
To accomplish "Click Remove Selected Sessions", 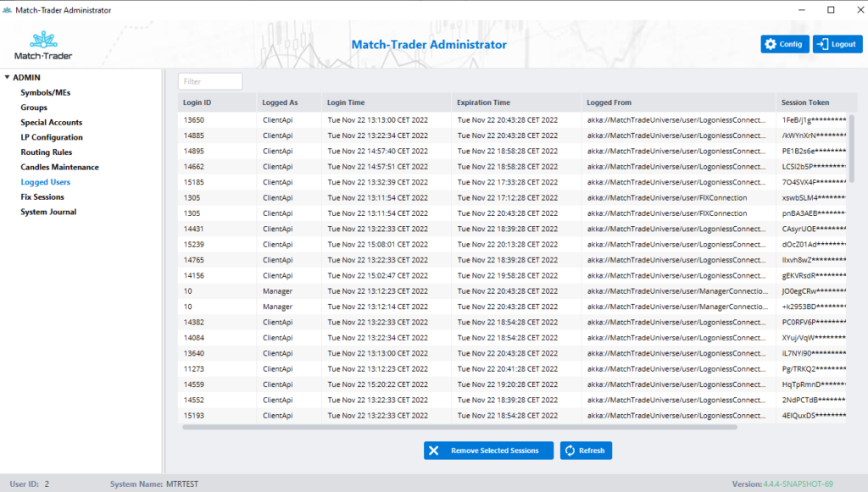I will point(489,451).
